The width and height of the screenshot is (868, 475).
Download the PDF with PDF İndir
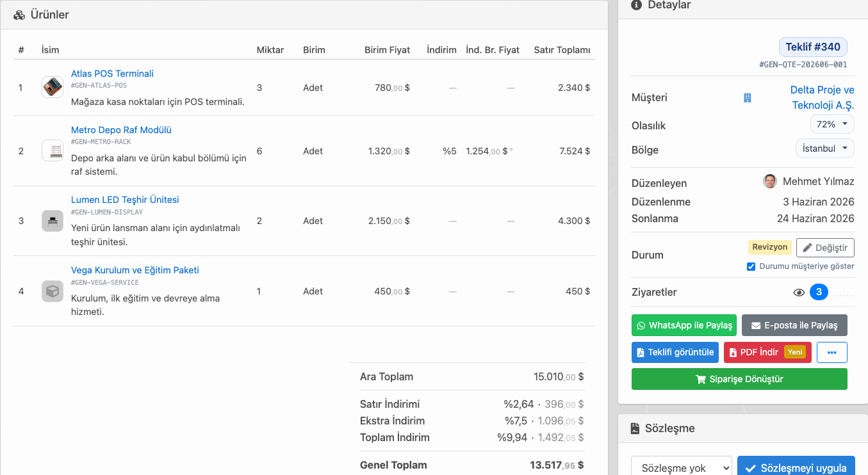(x=767, y=352)
